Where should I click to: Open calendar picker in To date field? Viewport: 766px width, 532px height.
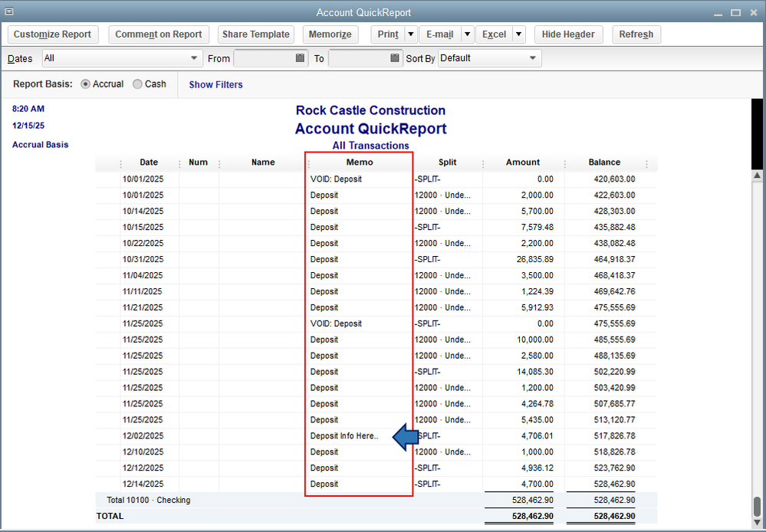395,58
